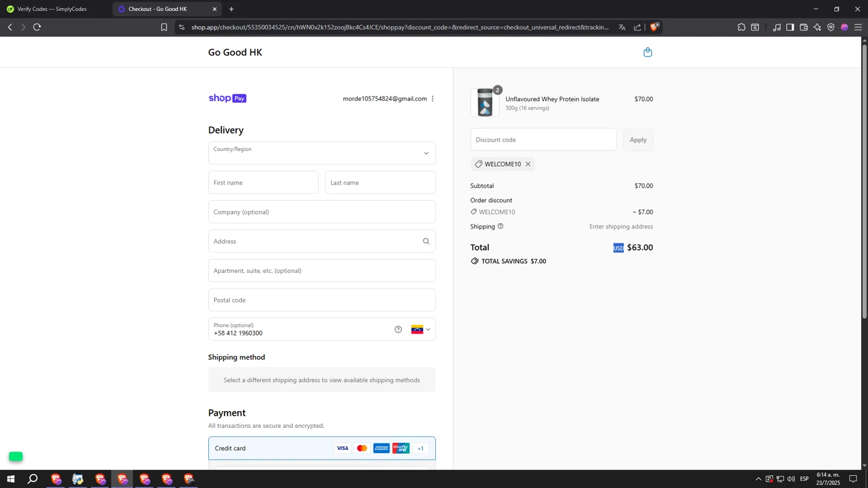Go forward one page
The image size is (868, 488).
coord(23,27)
